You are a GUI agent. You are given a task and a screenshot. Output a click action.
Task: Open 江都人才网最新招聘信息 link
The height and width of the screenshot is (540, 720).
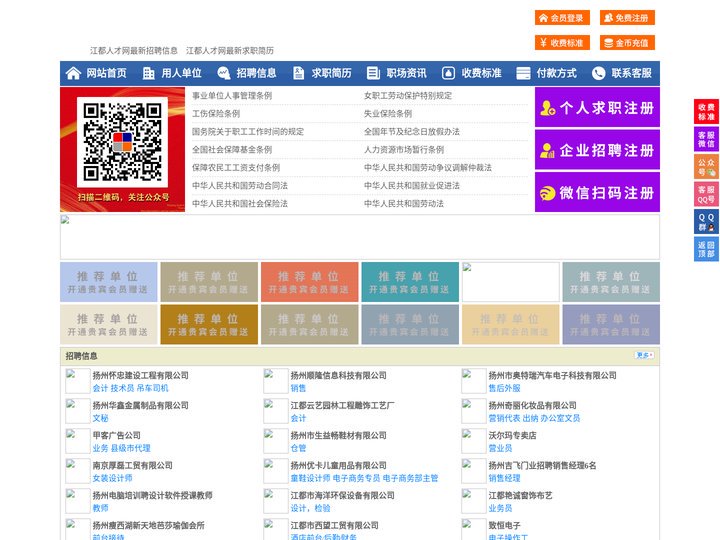(x=134, y=51)
